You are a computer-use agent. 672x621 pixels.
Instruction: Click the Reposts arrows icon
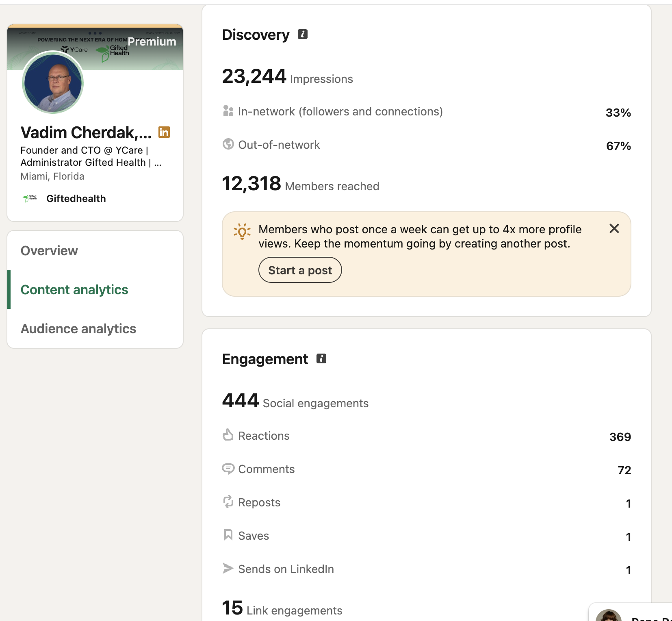[228, 502]
